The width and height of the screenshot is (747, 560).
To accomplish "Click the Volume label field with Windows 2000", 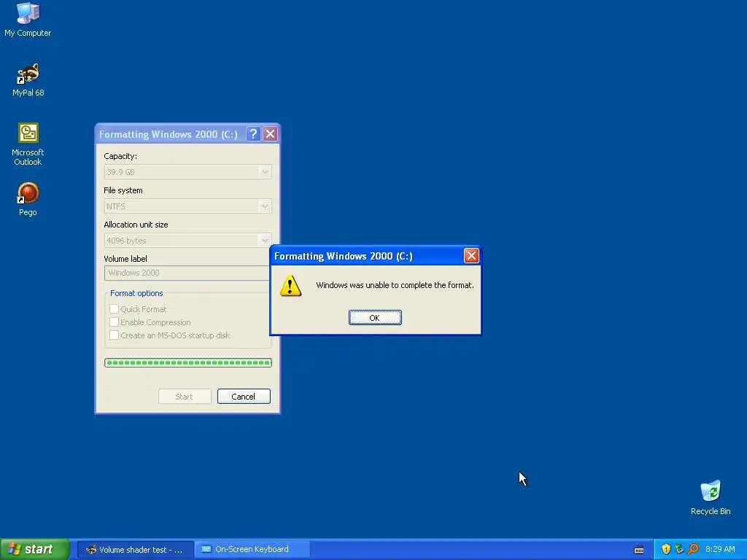I will point(187,273).
